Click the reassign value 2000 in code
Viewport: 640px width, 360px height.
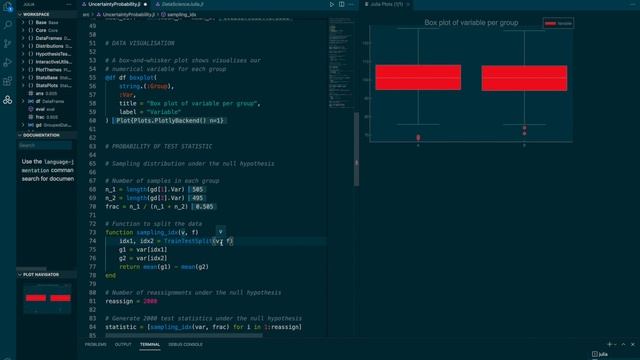(150, 301)
